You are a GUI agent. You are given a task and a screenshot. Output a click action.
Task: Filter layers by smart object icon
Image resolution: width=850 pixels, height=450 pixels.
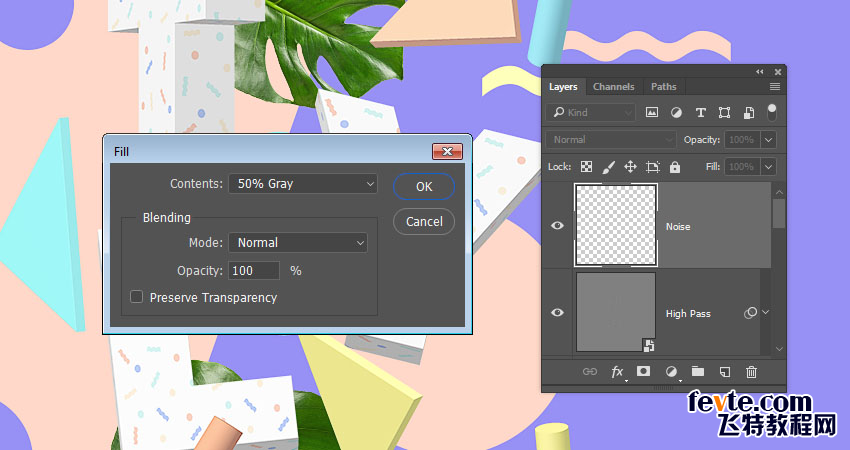coord(749,112)
